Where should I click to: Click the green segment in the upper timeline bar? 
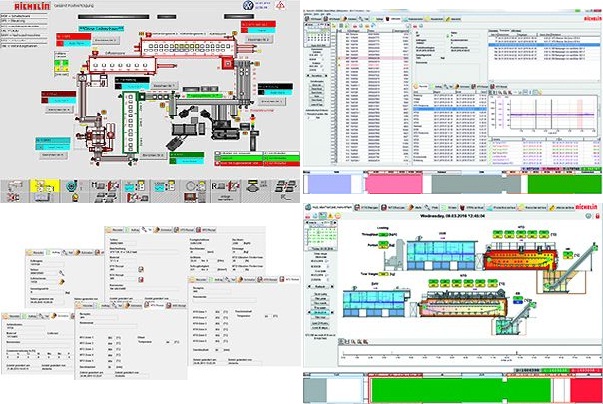[564, 184]
